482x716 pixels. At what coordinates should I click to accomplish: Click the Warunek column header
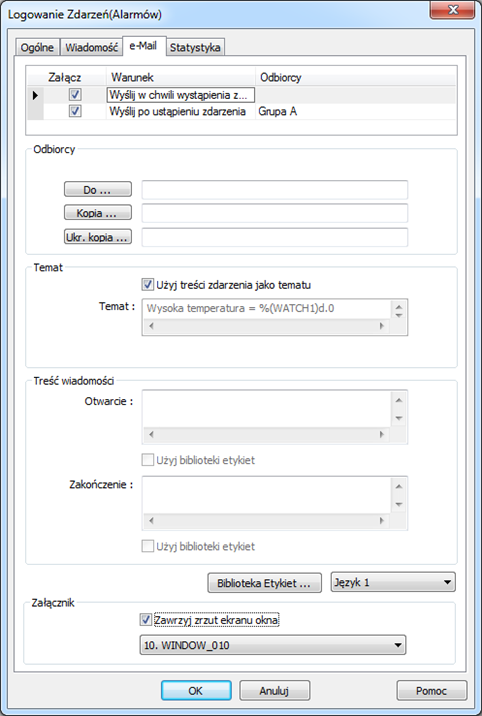point(181,77)
